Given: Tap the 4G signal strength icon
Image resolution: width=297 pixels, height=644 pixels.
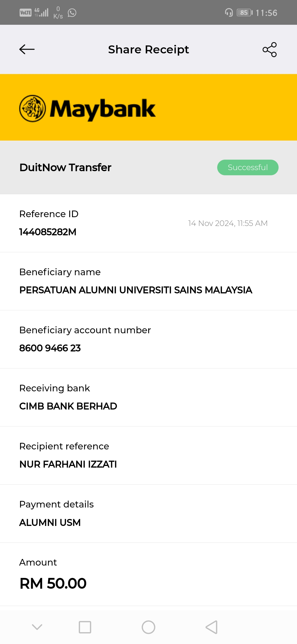Looking at the screenshot, I should coord(42,12).
